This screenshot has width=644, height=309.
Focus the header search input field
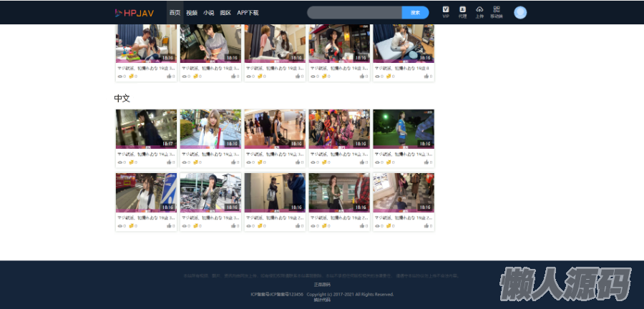point(354,13)
